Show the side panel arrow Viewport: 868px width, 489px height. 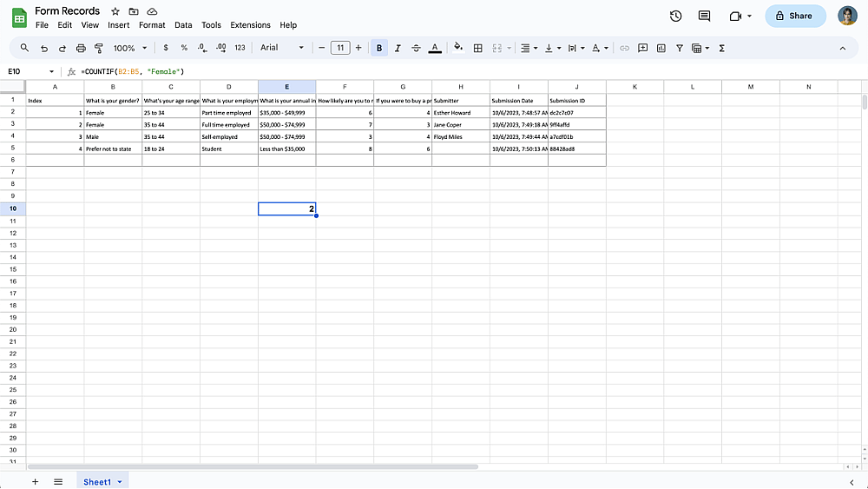pyautogui.click(x=852, y=482)
